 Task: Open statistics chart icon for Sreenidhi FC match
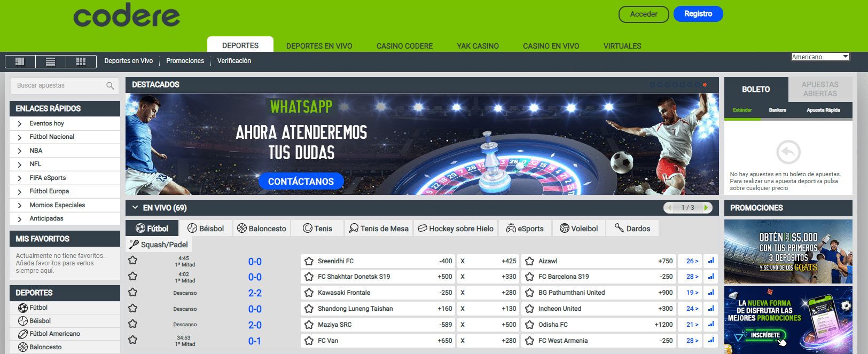(x=710, y=261)
